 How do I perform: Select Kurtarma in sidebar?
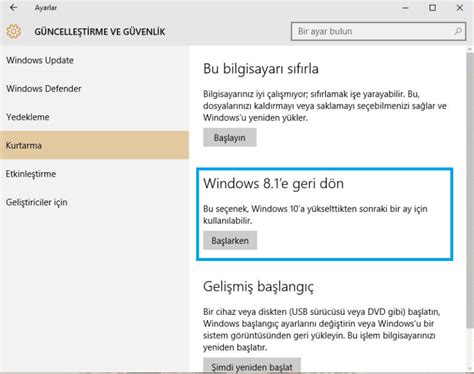tap(94, 145)
